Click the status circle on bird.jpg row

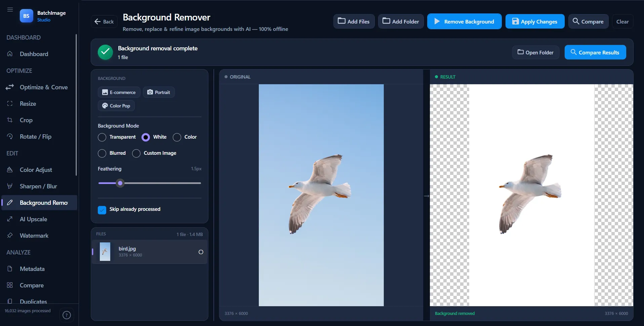(201, 252)
